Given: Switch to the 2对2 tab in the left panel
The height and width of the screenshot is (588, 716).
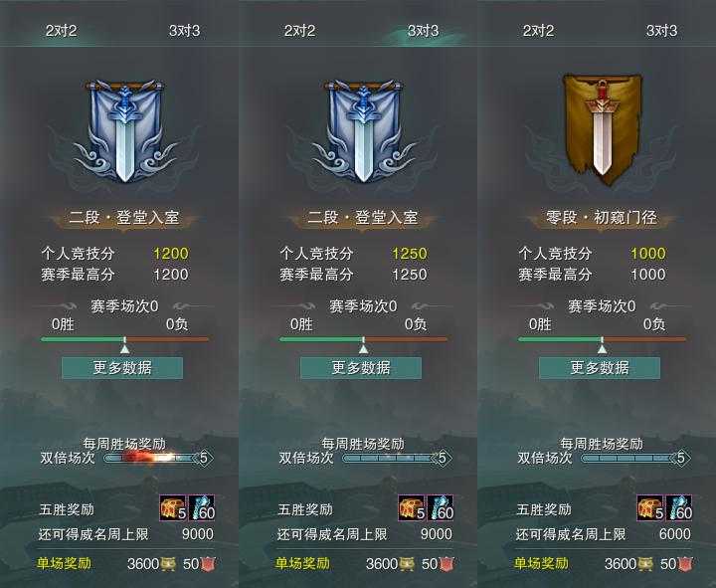Looking at the screenshot, I should [62, 31].
